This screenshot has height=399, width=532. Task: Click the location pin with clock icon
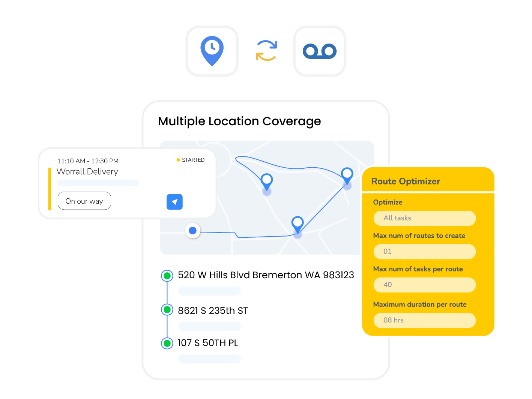click(212, 51)
